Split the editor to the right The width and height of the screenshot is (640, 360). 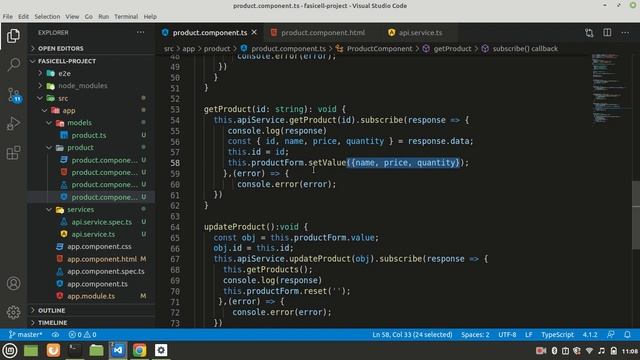(607, 33)
